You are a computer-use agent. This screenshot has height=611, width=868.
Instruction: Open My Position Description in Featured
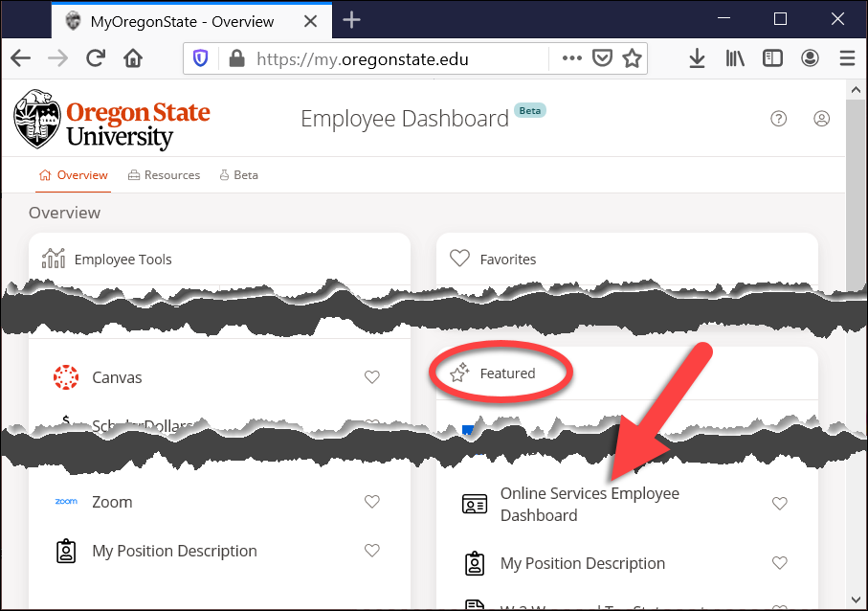[x=583, y=563]
